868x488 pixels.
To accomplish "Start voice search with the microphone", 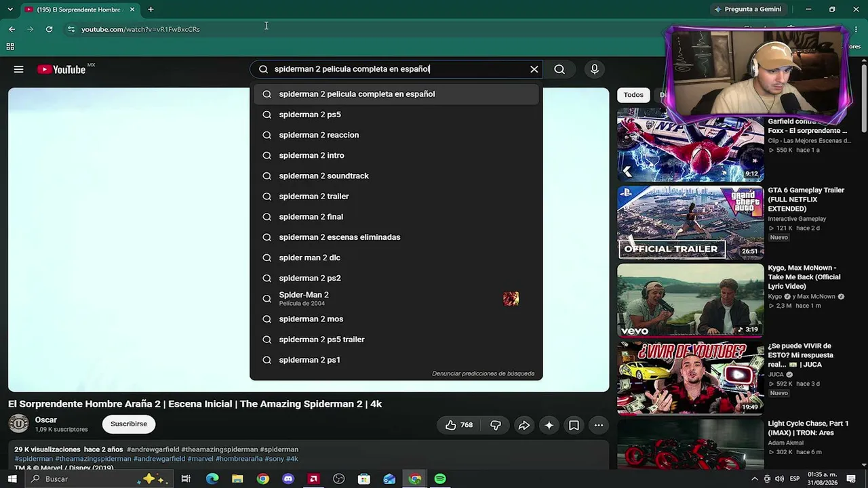I will (595, 69).
